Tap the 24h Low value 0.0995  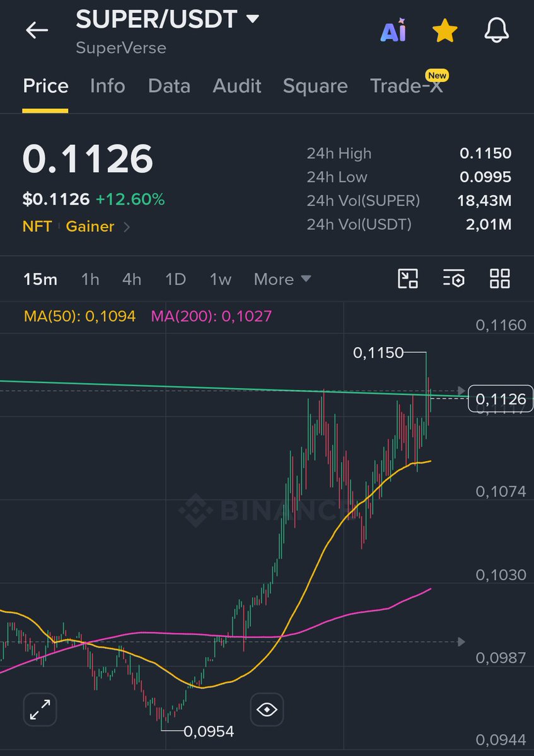point(485,177)
